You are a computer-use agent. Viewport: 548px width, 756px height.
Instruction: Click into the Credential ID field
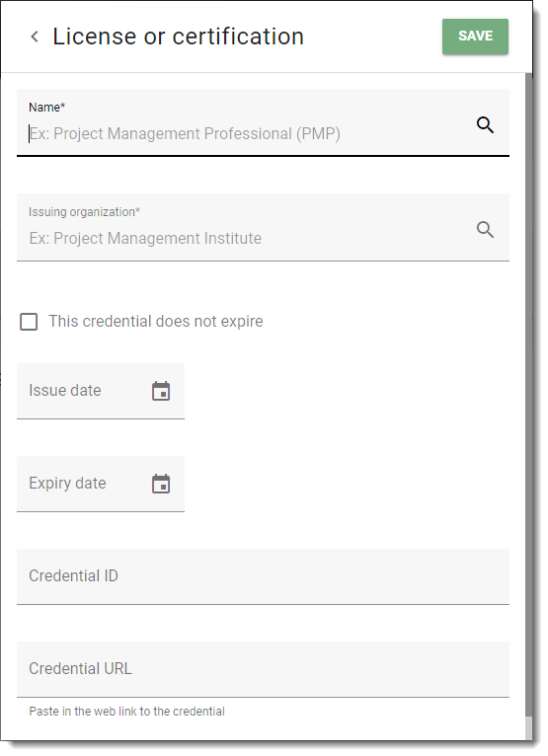pos(263,576)
